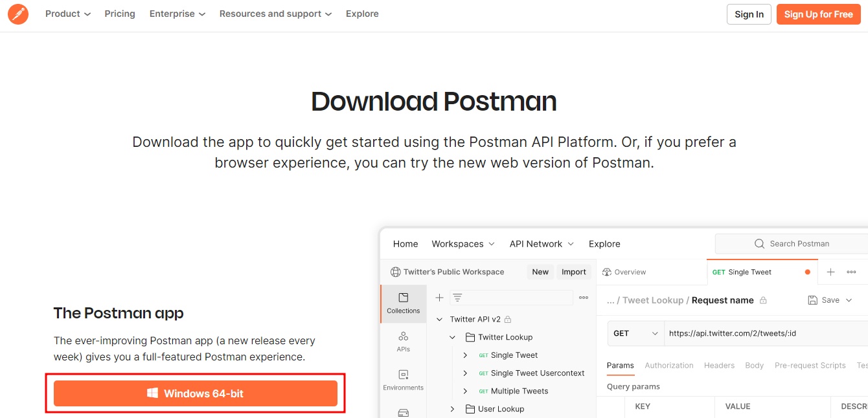The height and width of the screenshot is (418, 868).
Task: Open Resources and support menu
Action: (x=275, y=14)
